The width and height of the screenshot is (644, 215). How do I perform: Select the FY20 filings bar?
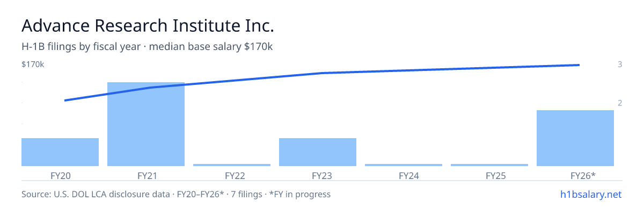click(60, 152)
